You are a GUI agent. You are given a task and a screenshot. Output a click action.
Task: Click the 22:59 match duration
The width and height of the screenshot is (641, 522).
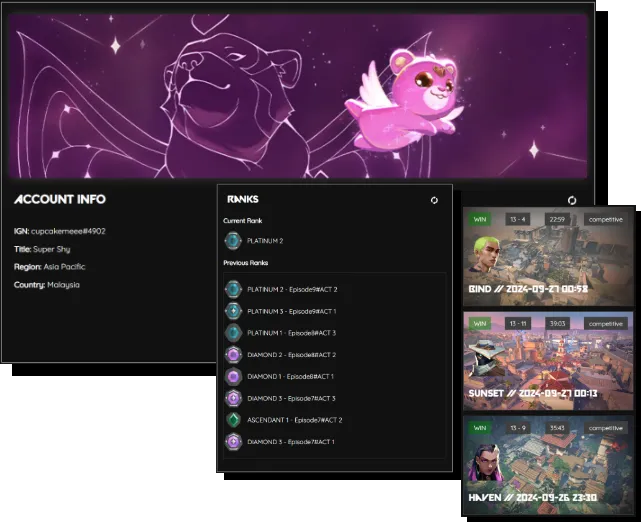[x=557, y=220]
